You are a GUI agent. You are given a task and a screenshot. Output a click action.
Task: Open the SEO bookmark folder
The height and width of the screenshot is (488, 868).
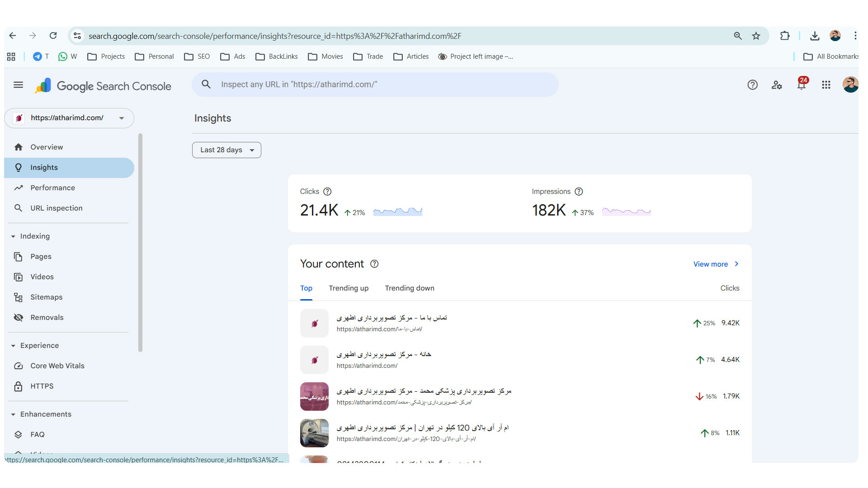pyautogui.click(x=197, y=56)
